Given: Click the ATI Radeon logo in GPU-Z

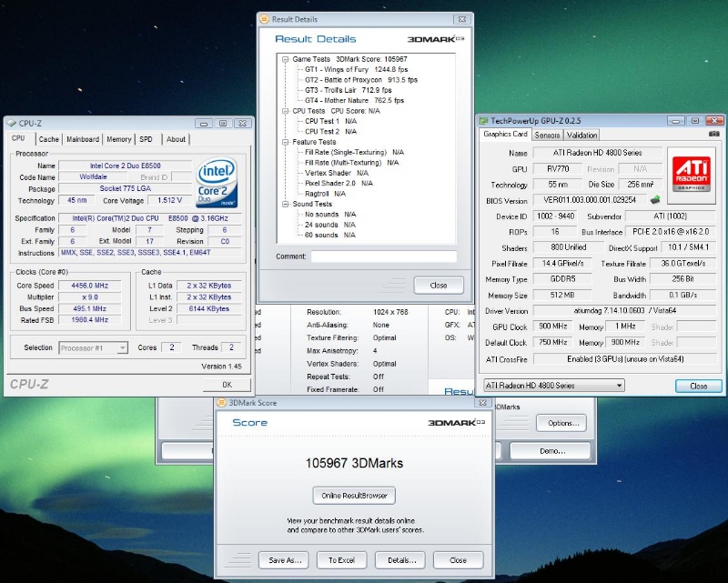Looking at the screenshot, I should pos(692,175).
